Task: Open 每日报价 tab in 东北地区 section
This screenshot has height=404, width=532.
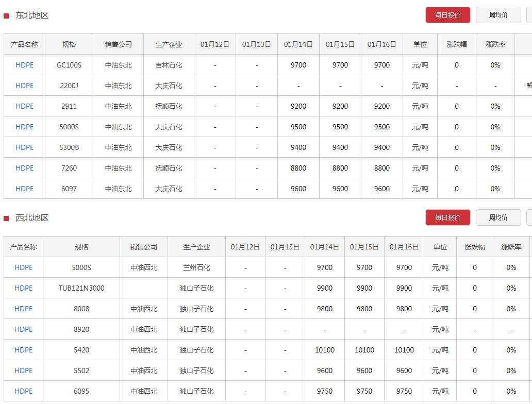Action: [x=448, y=15]
